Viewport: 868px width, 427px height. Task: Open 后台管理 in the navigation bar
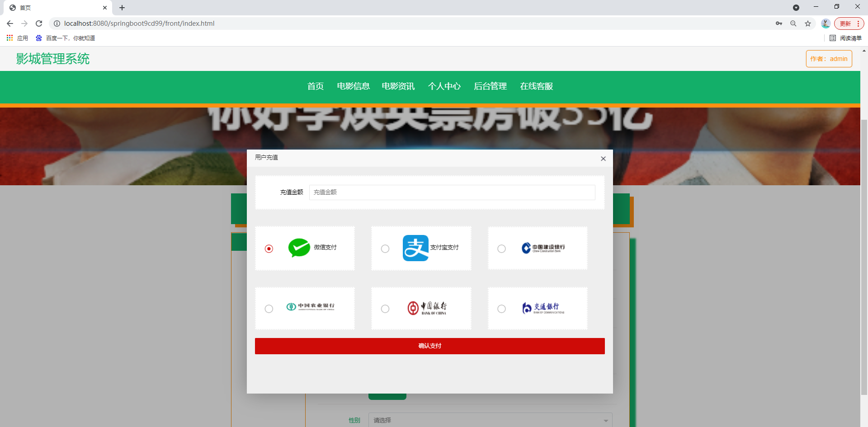491,86
